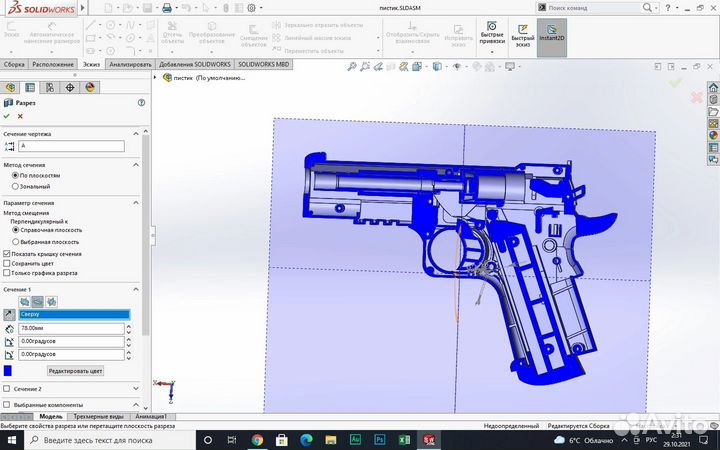Open the Dynamic Annotation Views icon
This screenshot has width=720, height=450.
[404, 67]
